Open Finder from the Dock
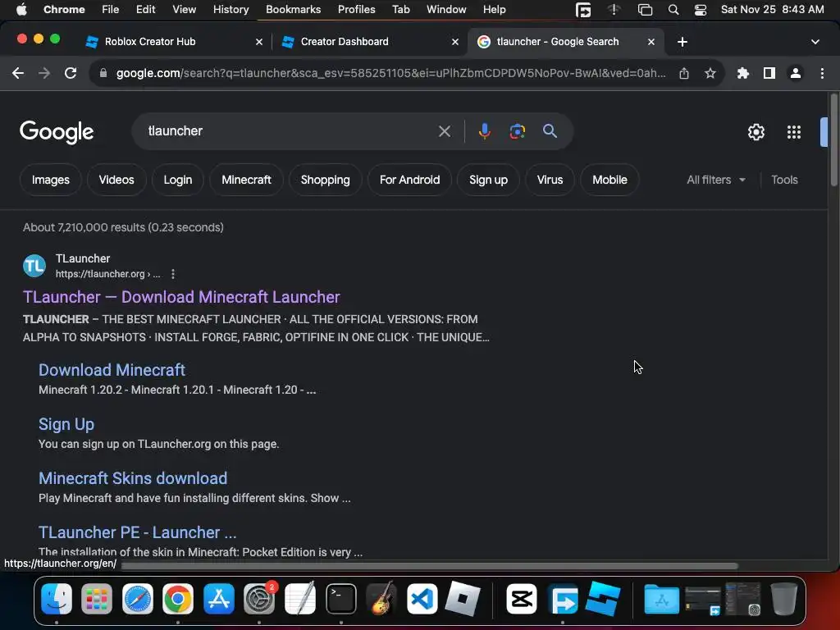This screenshot has height=630, width=840. pos(57,598)
